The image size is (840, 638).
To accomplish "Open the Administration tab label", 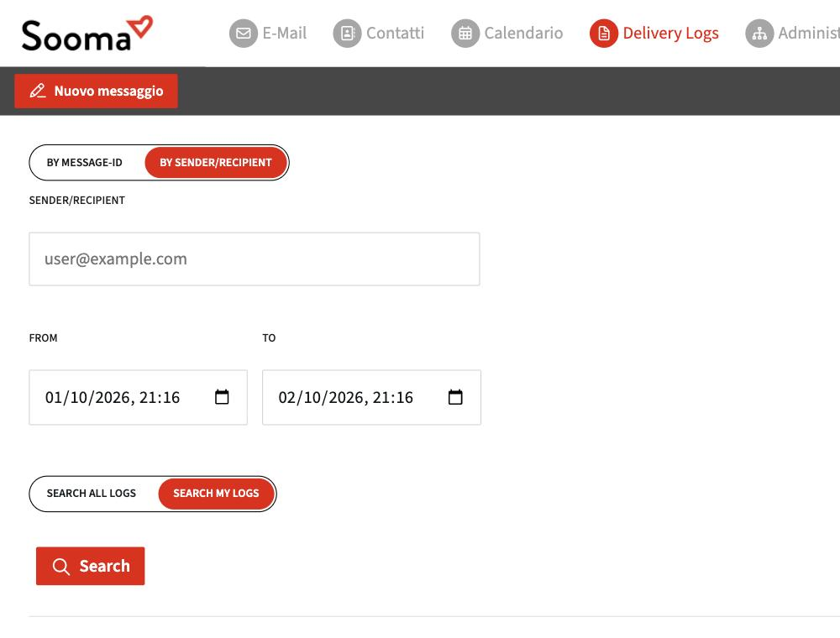I will (x=809, y=34).
